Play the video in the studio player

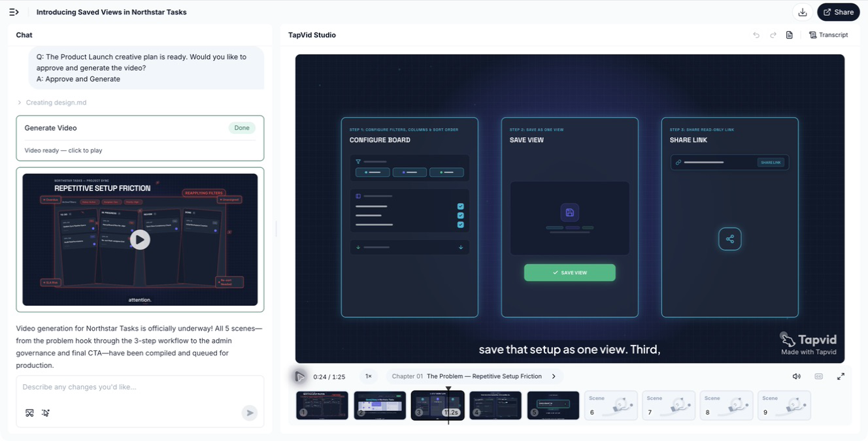click(299, 376)
